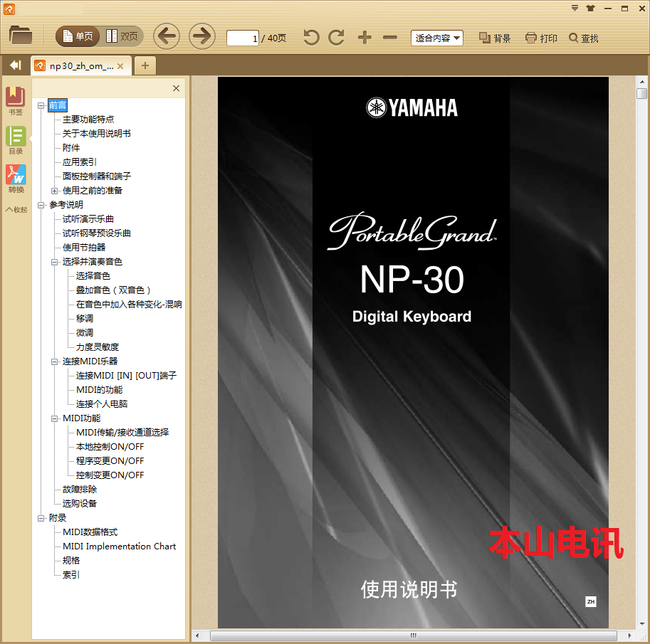Go to previous page with left arrow
Viewport: 650px width, 644px height.
point(167,36)
